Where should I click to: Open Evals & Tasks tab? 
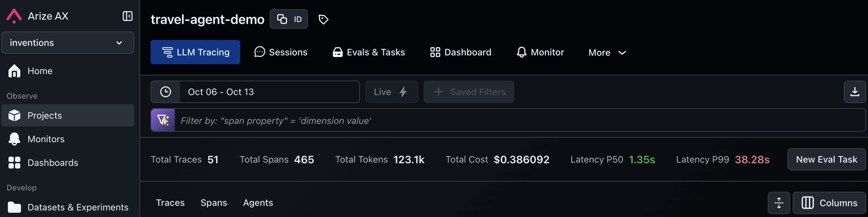coord(369,52)
